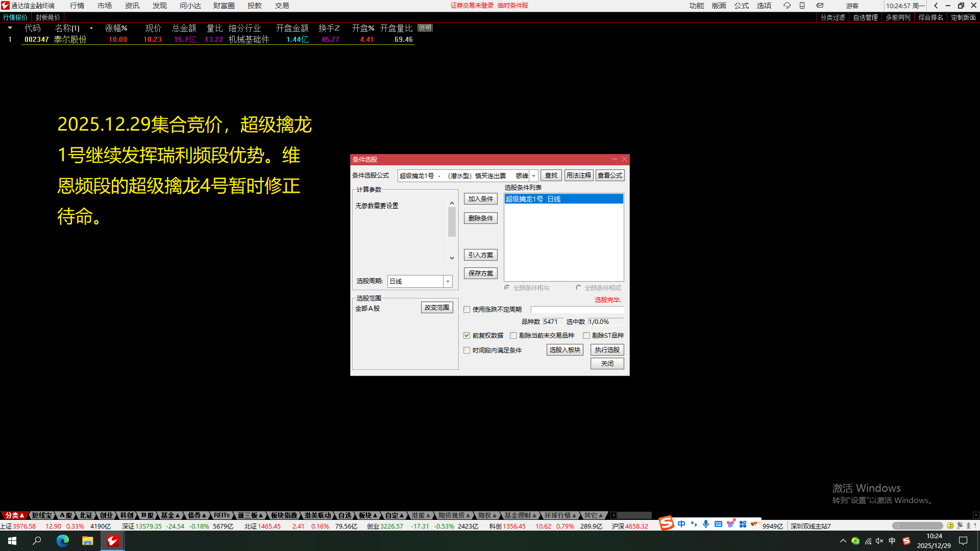This screenshot has width=980, height=551.
Task: Click the 执行选股 button
Action: pos(607,349)
